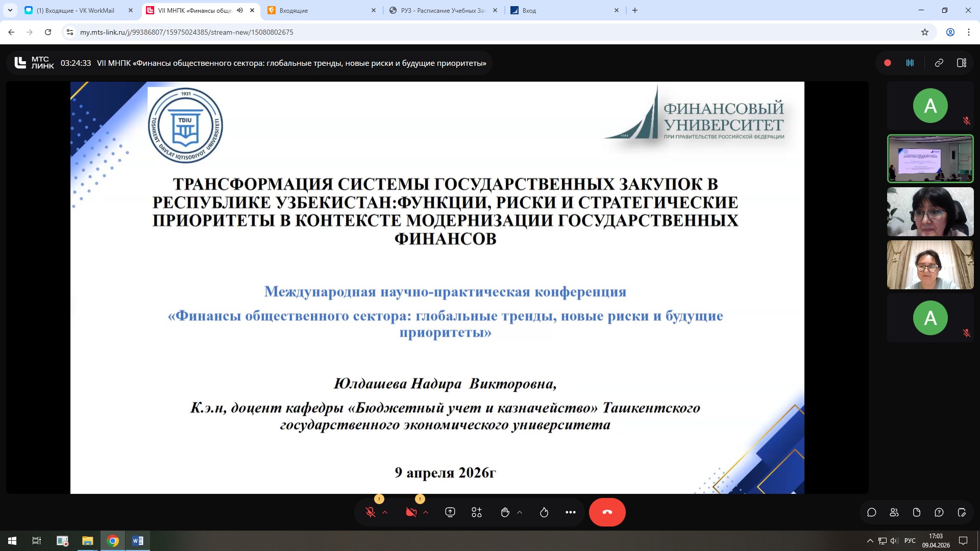Image resolution: width=980 pixels, height=551 pixels.
Task: Copy the meeting invite link
Action: click(939, 63)
